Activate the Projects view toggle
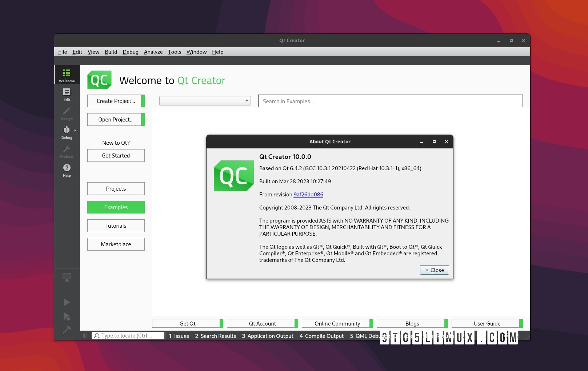The image size is (588, 371). pos(116,188)
